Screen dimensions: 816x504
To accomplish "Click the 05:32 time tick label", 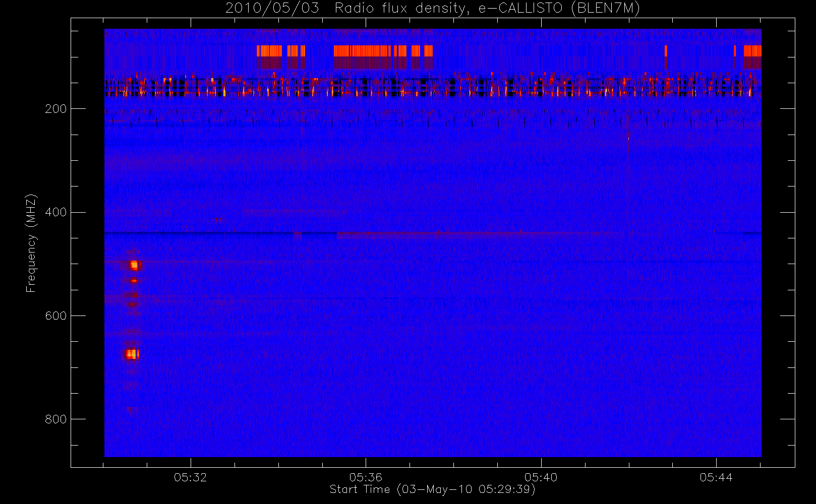I will coord(190,477).
